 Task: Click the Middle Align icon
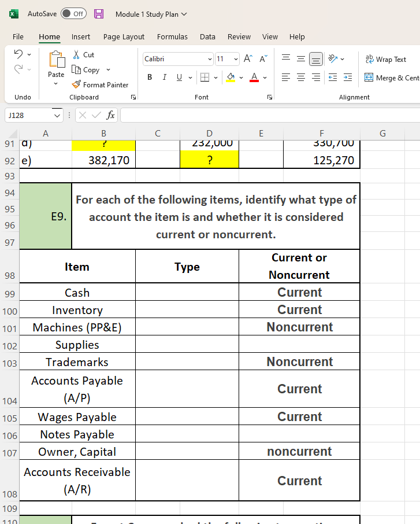tap(301, 59)
